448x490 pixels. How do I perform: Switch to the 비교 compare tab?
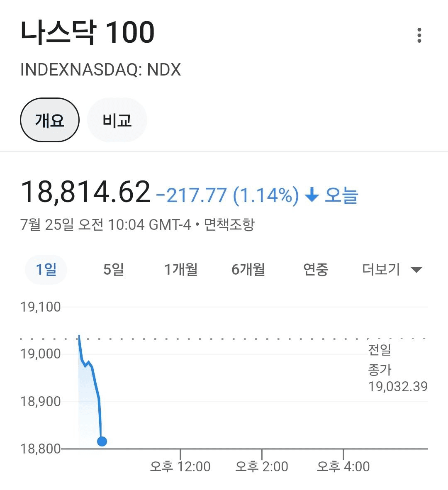[117, 120]
